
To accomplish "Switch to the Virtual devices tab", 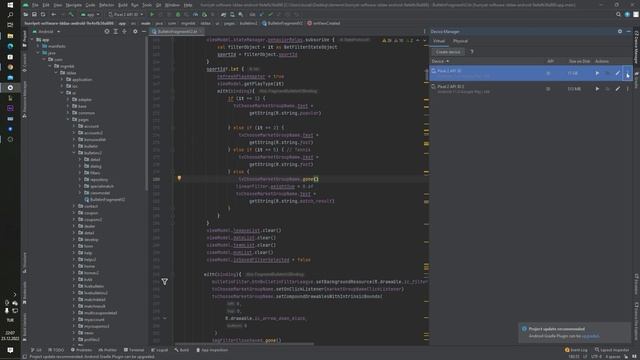I will pyautogui.click(x=439, y=41).
